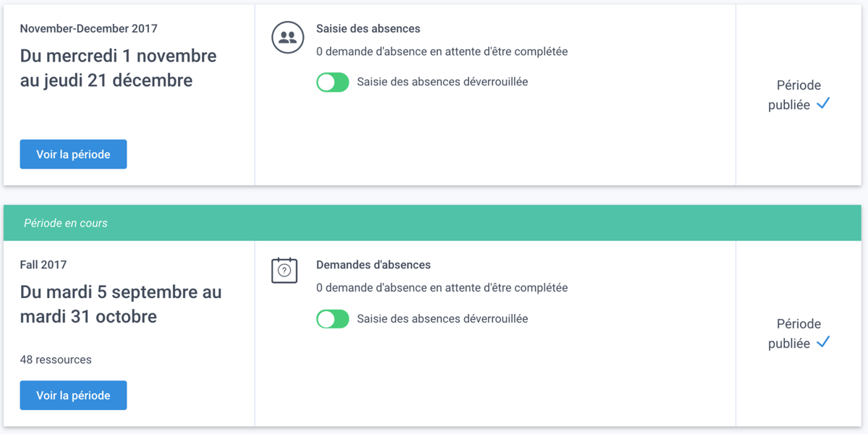Select the blue checkmark next to Période publiée on top card
This screenshot has height=434, width=868.
[x=822, y=104]
